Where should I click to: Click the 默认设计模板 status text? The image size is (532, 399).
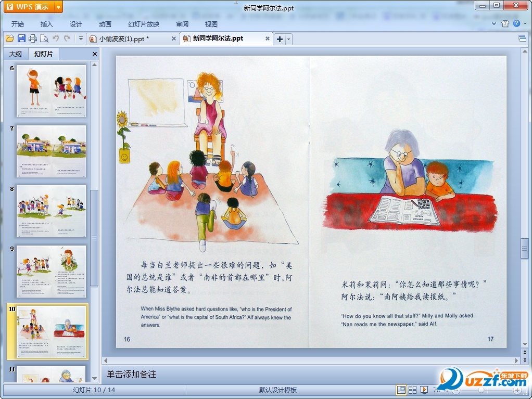278,390
